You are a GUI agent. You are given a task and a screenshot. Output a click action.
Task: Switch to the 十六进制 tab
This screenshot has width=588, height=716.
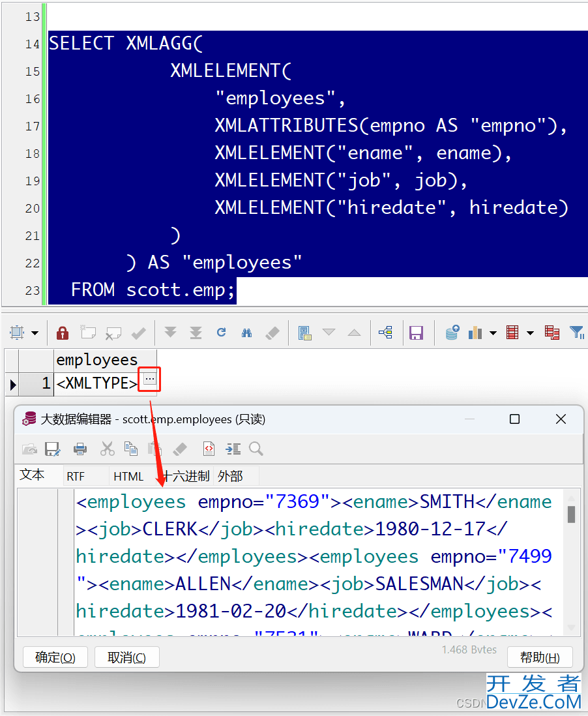click(x=186, y=476)
